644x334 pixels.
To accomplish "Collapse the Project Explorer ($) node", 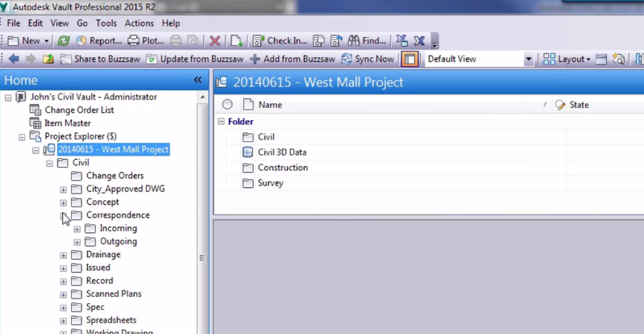I will point(22,137).
